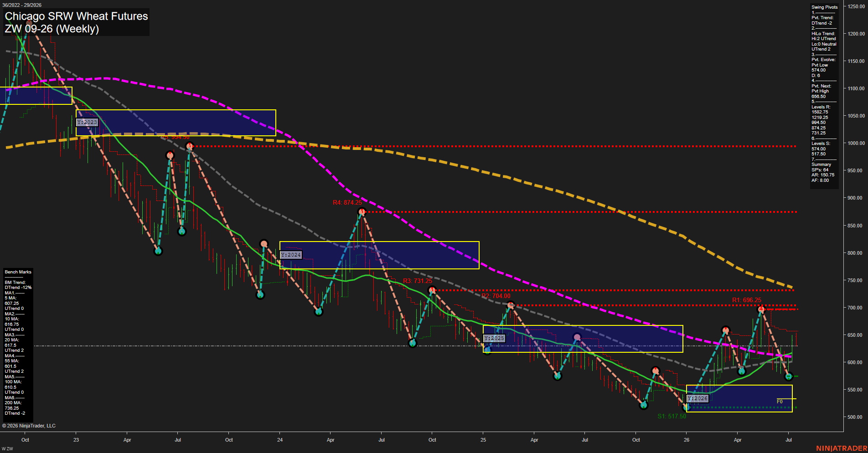
Task: Click the 500.00 price axis label
Action: click(x=855, y=417)
